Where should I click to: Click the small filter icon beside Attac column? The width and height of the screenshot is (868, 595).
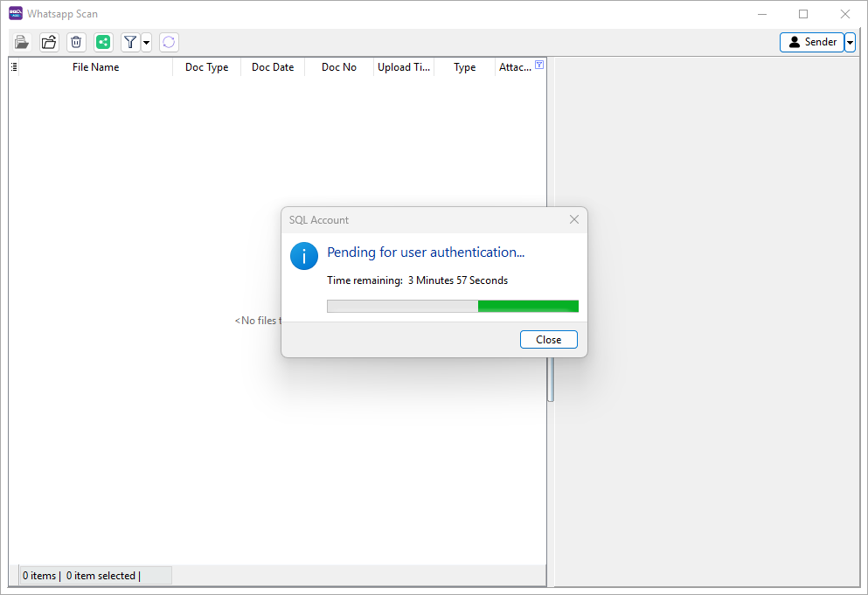(539, 65)
